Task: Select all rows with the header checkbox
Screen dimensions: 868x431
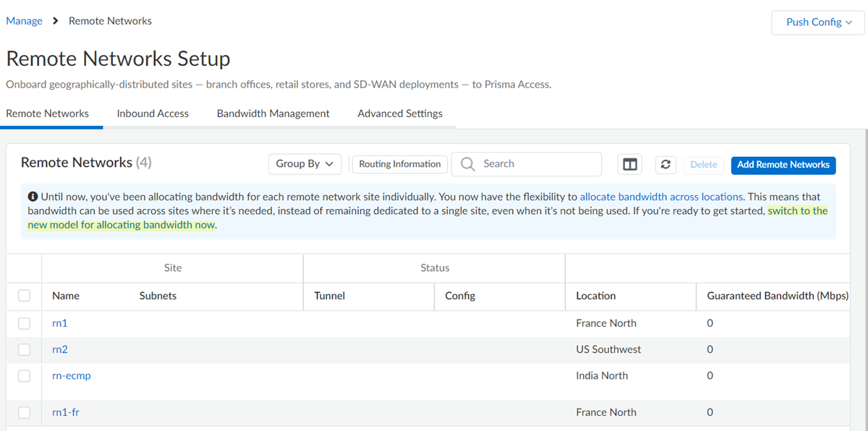Action: [24, 296]
